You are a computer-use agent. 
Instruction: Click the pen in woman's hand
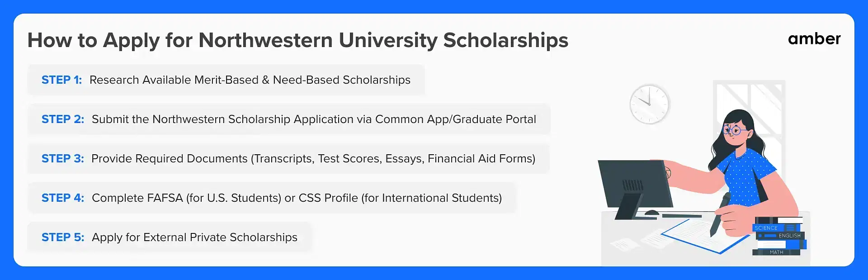tap(720, 214)
